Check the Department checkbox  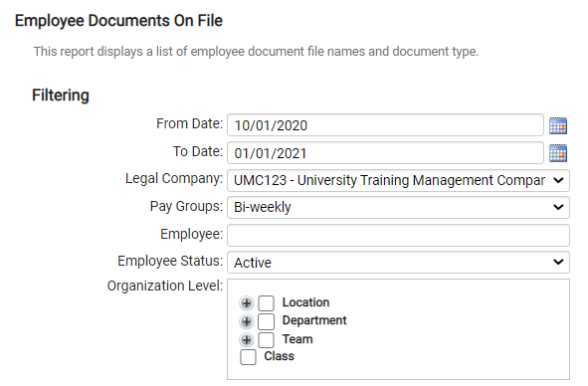coord(267,321)
